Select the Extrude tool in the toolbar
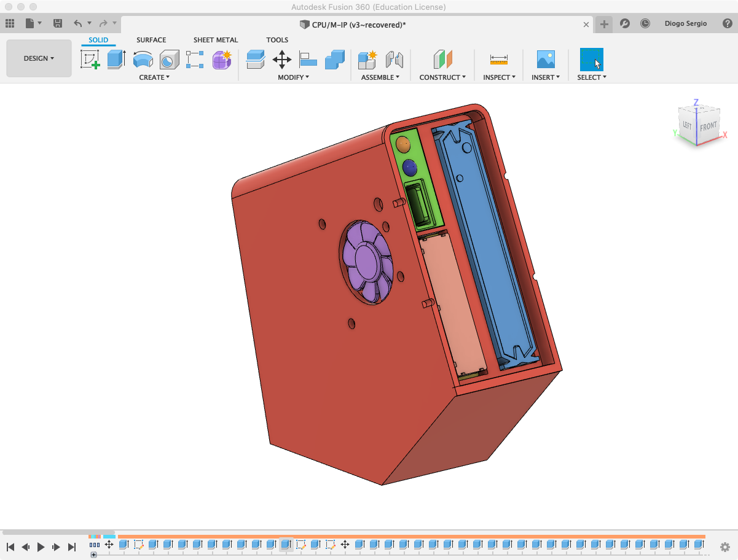 coord(116,60)
